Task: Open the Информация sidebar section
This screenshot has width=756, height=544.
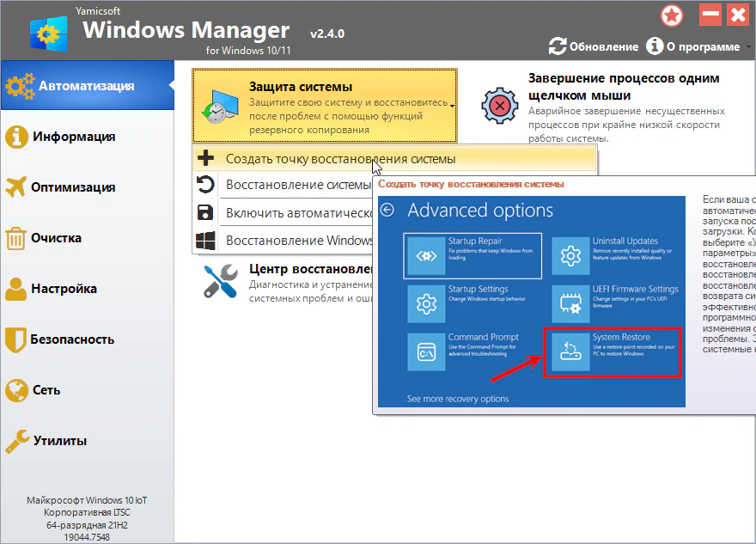Action: point(88,137)
